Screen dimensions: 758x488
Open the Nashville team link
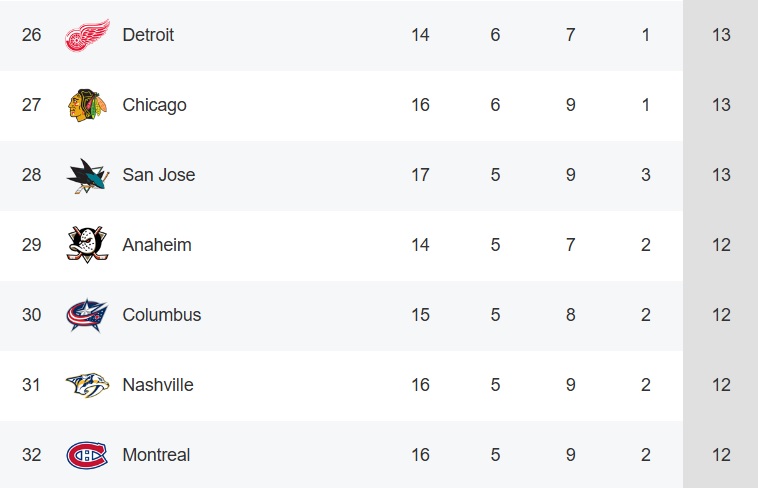[158, 385]
